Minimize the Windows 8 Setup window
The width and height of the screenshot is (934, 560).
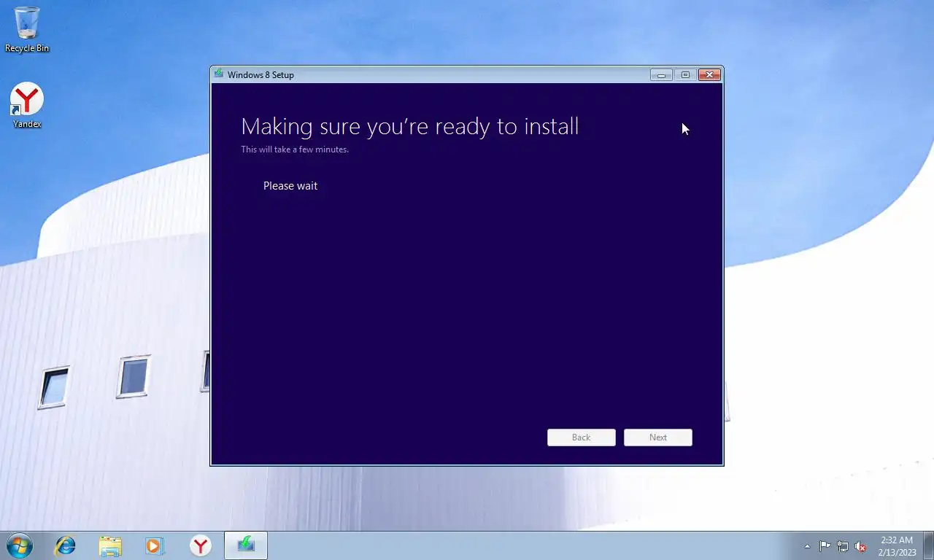coord(661,74)
